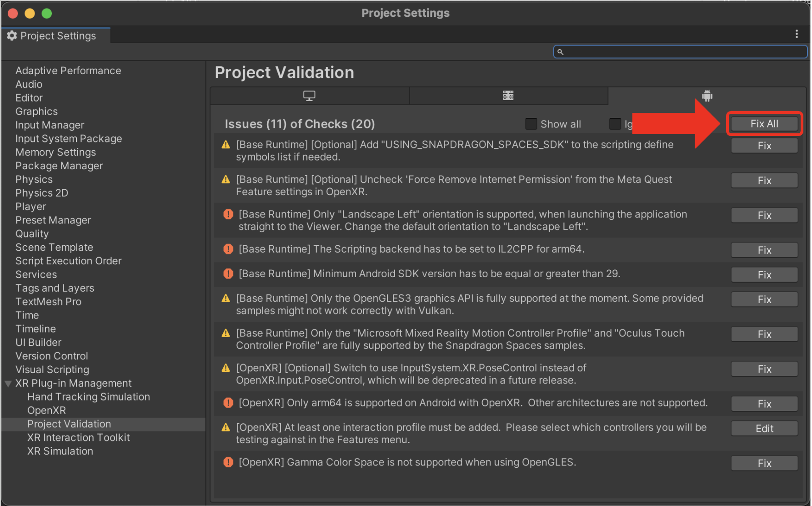Click warning icon for USING_SNAPDRAGON_SPACES_SDK issue

tap(226, 145)
